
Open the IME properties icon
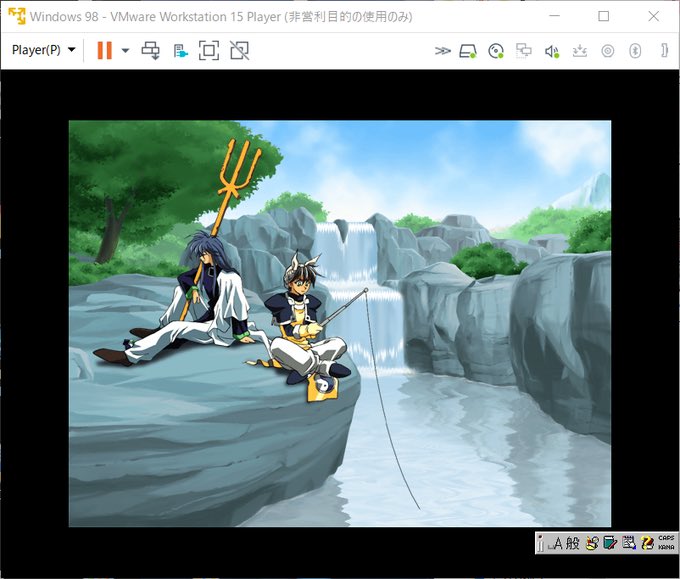pyautogui.click(x=629, y=543)
